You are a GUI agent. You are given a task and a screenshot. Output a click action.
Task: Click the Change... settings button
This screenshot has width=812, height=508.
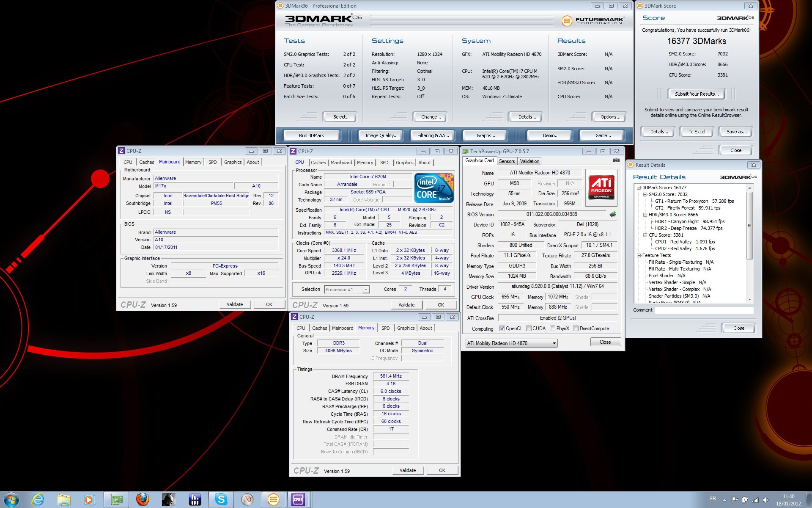point(431,117)
